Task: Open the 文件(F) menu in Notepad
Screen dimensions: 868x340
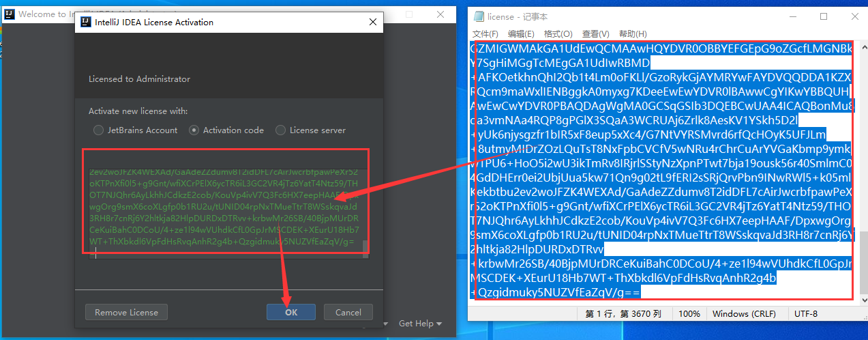Action: (x=485, y=34)
